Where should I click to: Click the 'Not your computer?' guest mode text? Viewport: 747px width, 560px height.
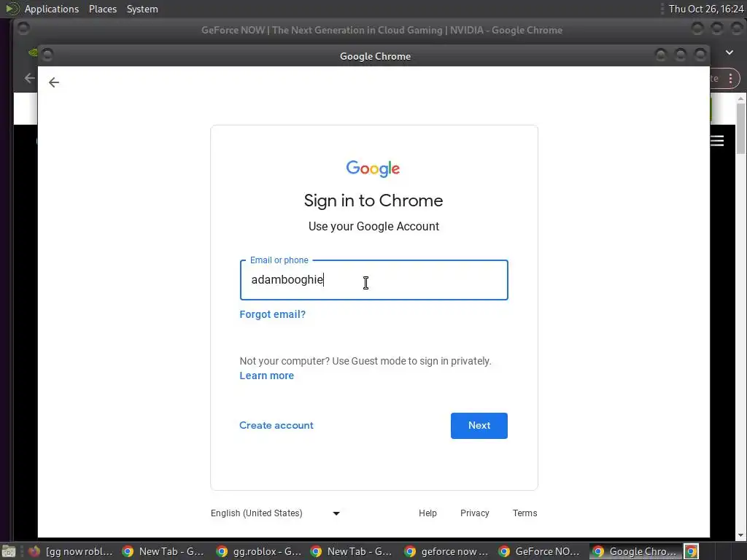[365, 361]
